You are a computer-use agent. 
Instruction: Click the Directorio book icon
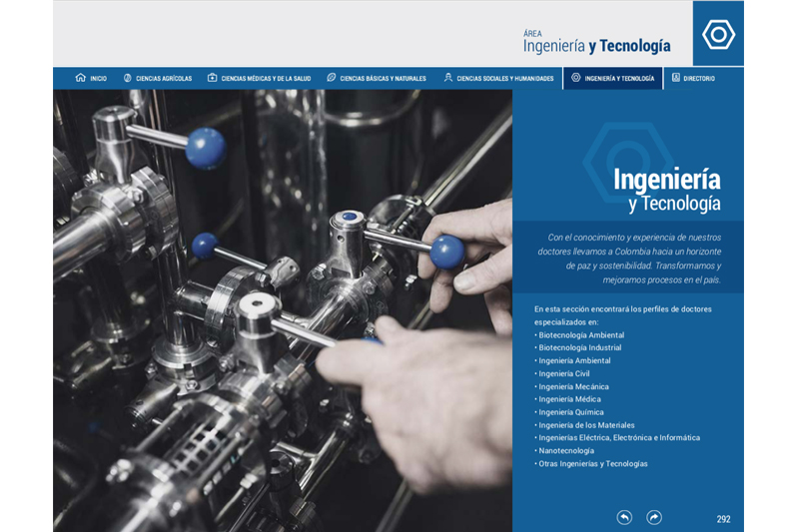pyautogui.click(x=676, y=78)
